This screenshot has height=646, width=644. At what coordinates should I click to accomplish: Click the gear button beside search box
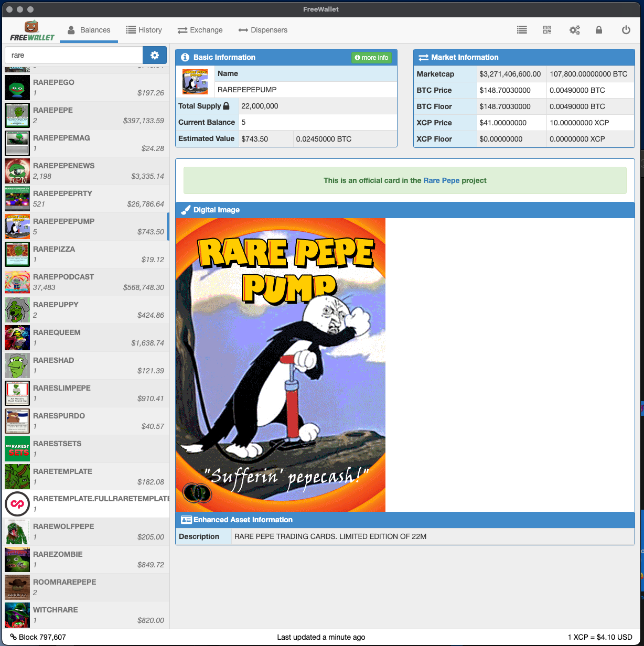tap(155, 55)
